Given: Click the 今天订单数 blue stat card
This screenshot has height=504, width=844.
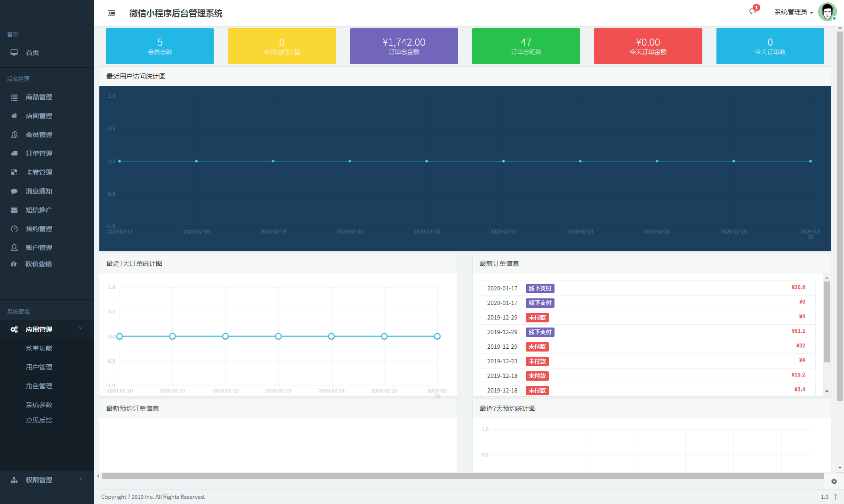Looking at the screenshot, I should pyautogui.click(x=770, y=46).
